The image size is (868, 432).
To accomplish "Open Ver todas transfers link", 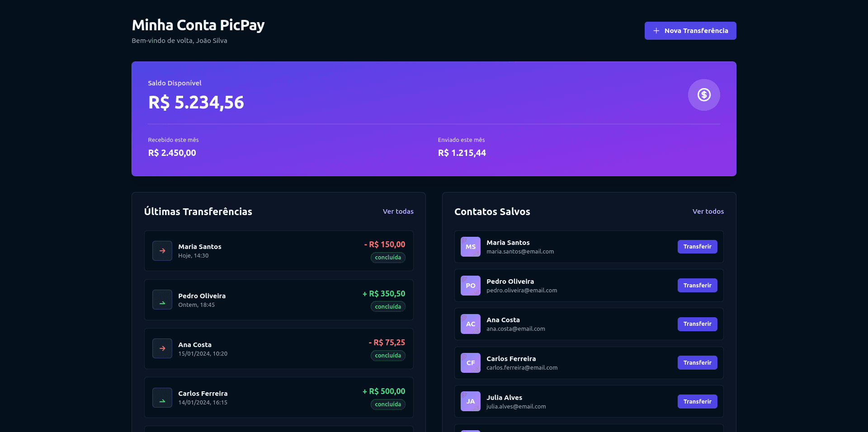I will (x=398, y=211).
